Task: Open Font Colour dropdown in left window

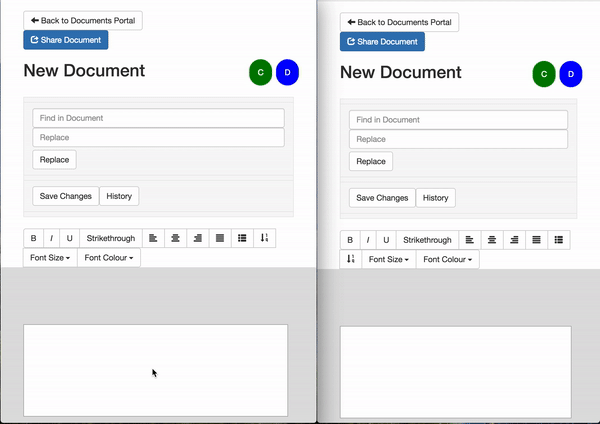Action: click(x=109, y=258)
